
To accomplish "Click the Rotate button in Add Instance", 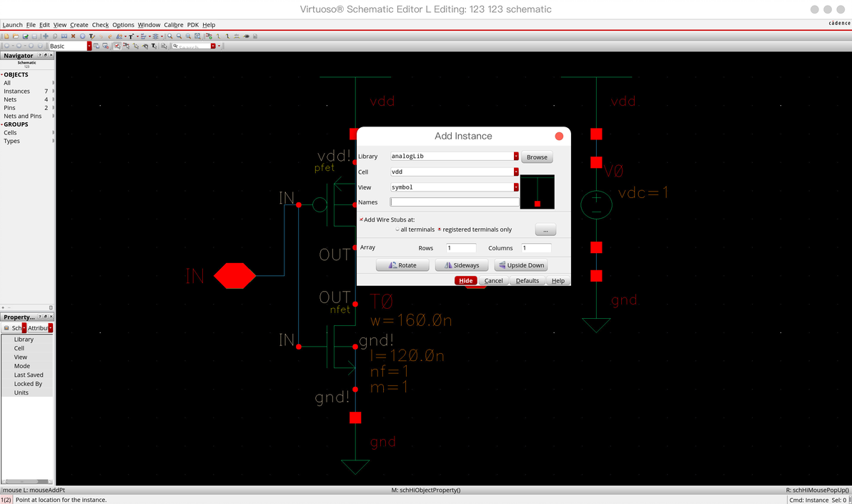I will pyautogui.click(x=402, y=265).
